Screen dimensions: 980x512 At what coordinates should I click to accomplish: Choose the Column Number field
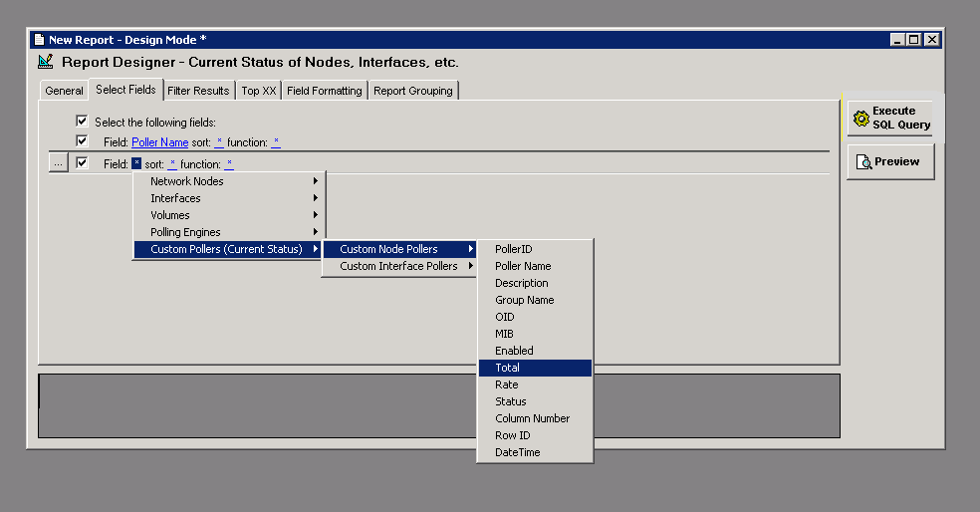click(x=535, y=418)
